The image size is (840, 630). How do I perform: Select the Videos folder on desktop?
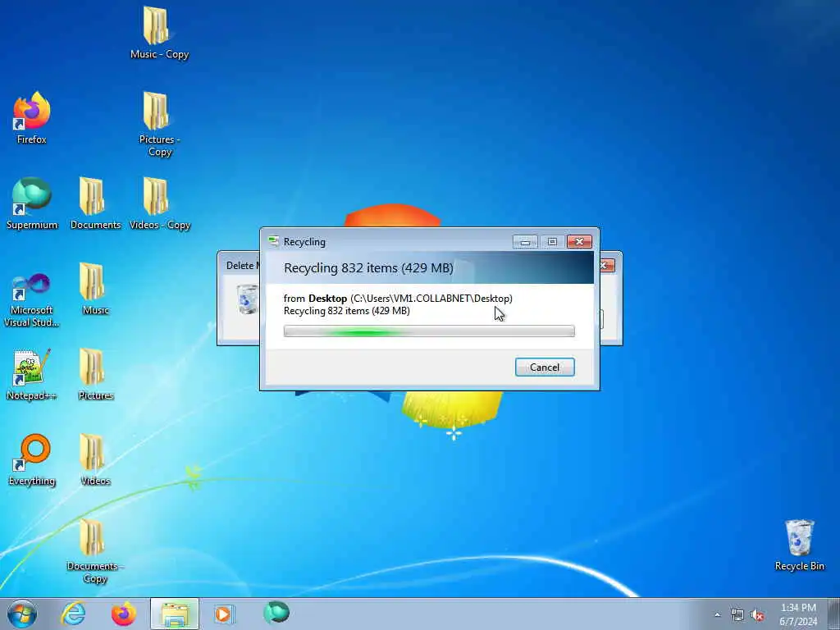[x=95, y=459]
